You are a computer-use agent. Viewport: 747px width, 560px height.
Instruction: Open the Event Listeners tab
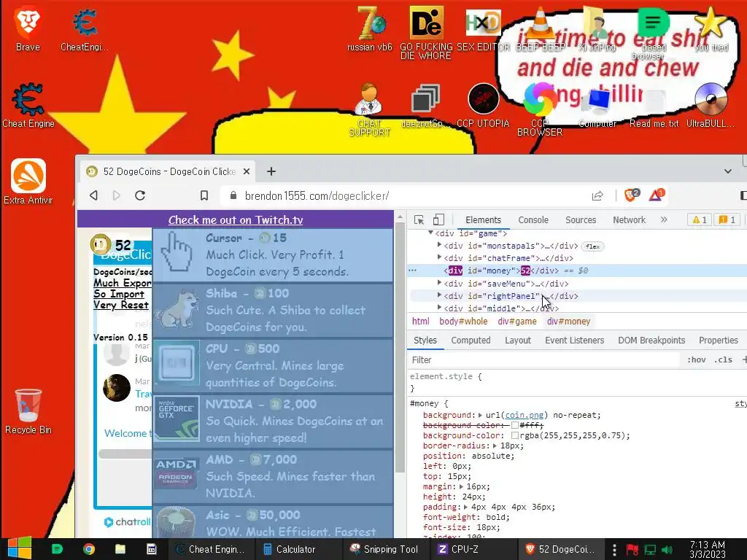575,341
